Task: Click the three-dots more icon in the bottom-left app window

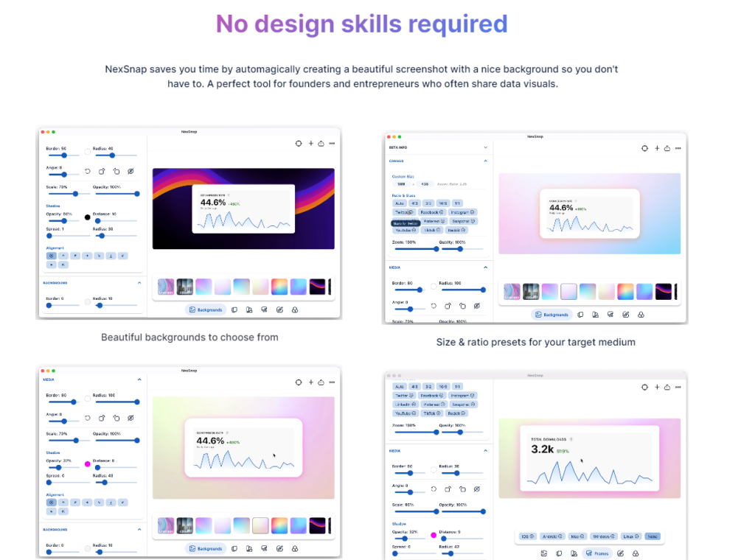Action: pyautogui.click(x=332, y=382)
